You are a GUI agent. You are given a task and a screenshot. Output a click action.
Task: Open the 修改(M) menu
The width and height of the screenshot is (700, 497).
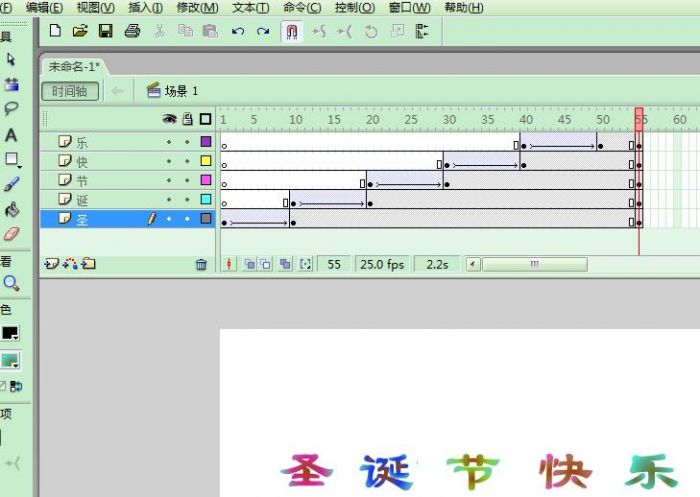click(x=197, y=8)
